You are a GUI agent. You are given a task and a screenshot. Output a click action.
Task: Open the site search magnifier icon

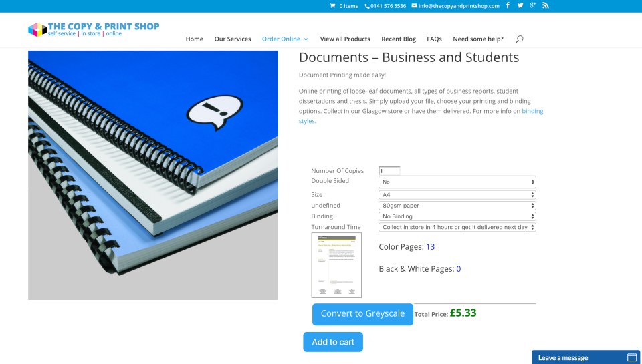(519, 39)
